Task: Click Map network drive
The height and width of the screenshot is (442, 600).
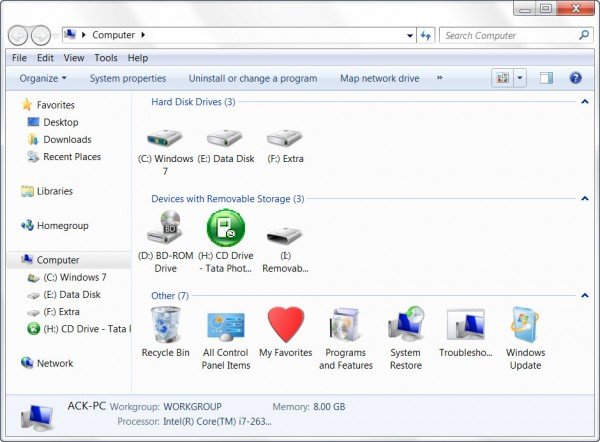Action: click(x=380, y=78)
